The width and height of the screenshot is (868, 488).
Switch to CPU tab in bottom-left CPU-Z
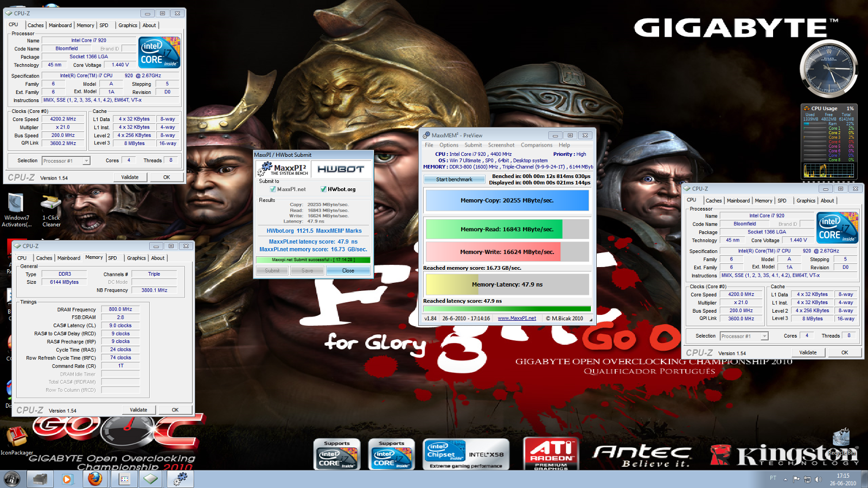coord(22,258)
